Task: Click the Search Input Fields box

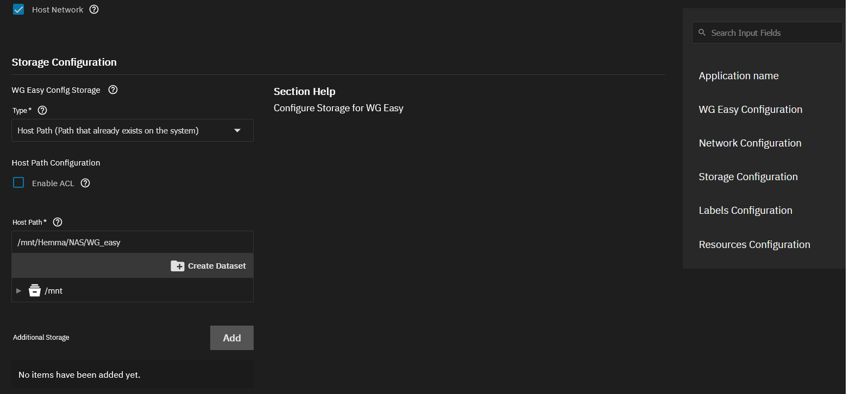Action: tap(767, 33)
